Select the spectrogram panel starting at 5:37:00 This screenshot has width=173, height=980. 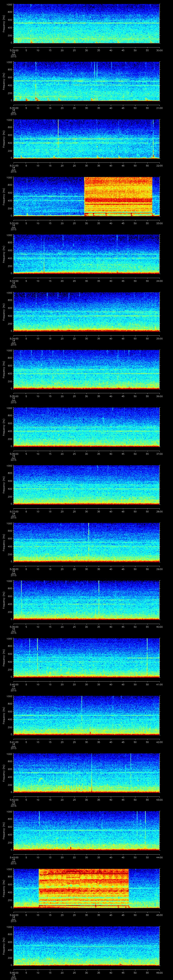pyautogui.click(x=86, y=485)
